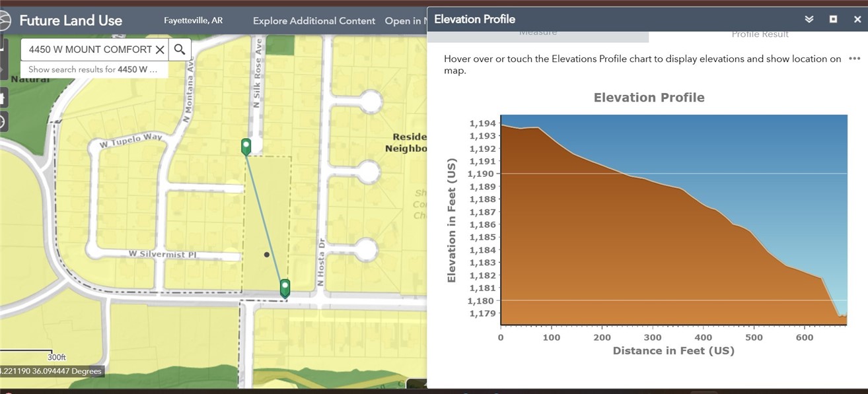This screenshot has width=868, height=394.
Task: Collapse the Elevation Profile panel
Action: coord(809,19)
